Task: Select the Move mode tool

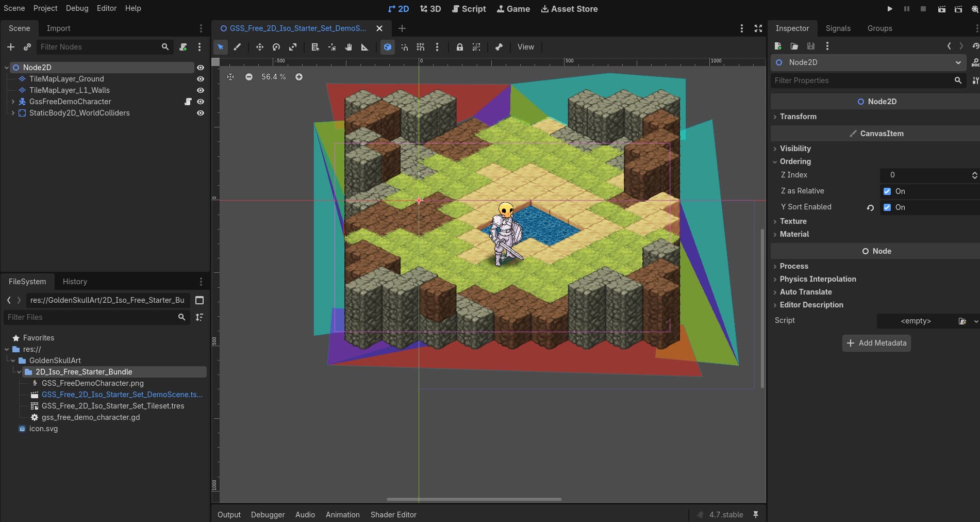Action: click(x=260, y=47)
